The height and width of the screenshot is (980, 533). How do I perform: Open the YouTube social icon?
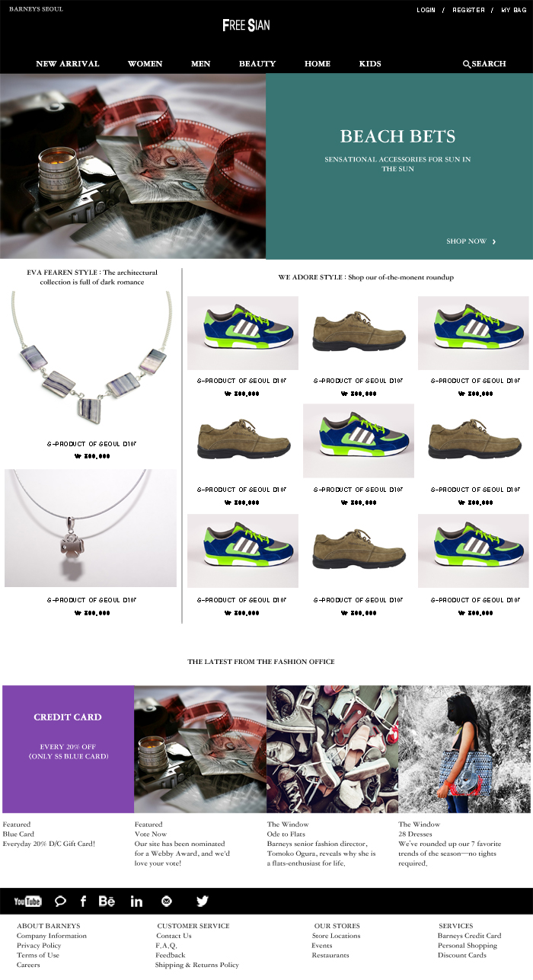pos(27,902)
